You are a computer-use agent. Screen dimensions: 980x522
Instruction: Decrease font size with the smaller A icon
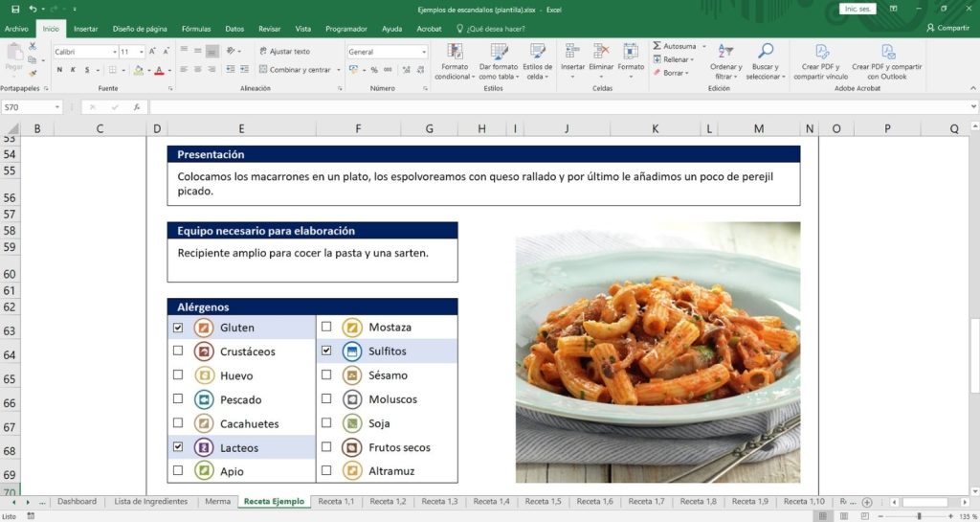pyautogui.click(x=166, y=52)
